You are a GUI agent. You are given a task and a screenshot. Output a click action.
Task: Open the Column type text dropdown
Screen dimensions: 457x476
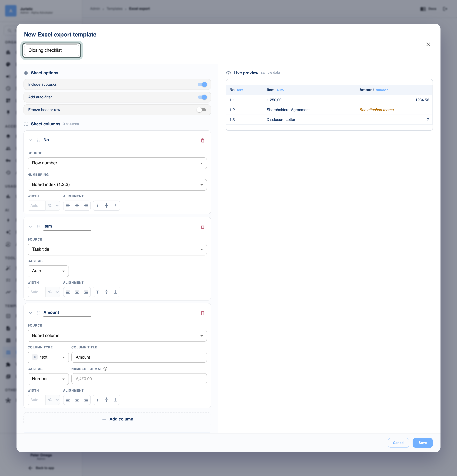tap(48, 357)
